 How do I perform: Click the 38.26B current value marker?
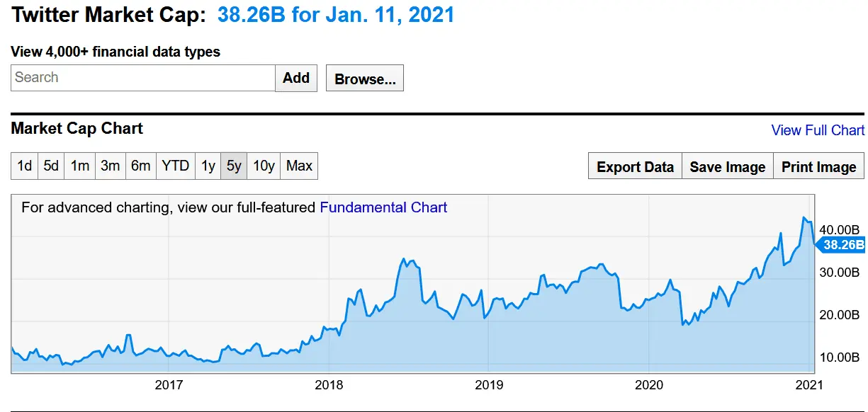tap(843, 245)
